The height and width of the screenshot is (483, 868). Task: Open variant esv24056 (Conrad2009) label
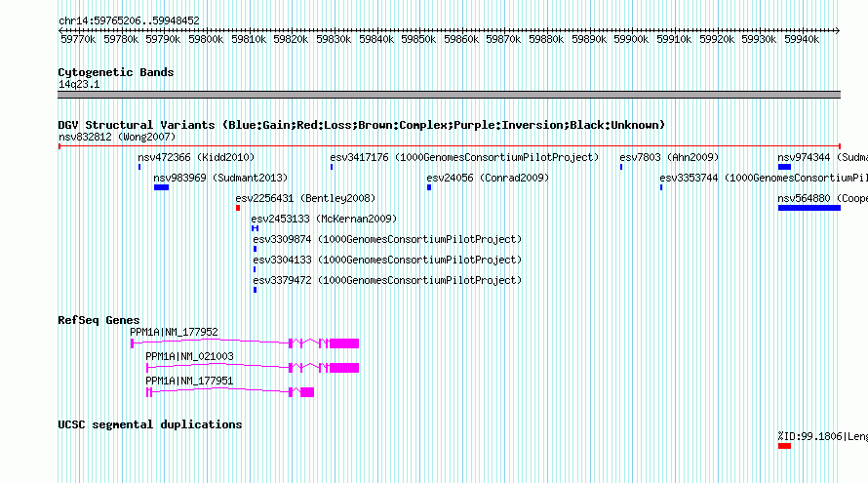coord(488,178)
